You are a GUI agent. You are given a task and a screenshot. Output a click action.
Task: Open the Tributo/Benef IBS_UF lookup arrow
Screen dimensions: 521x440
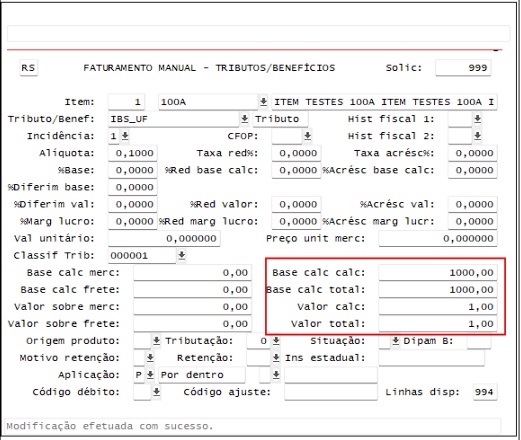point(245,119)
